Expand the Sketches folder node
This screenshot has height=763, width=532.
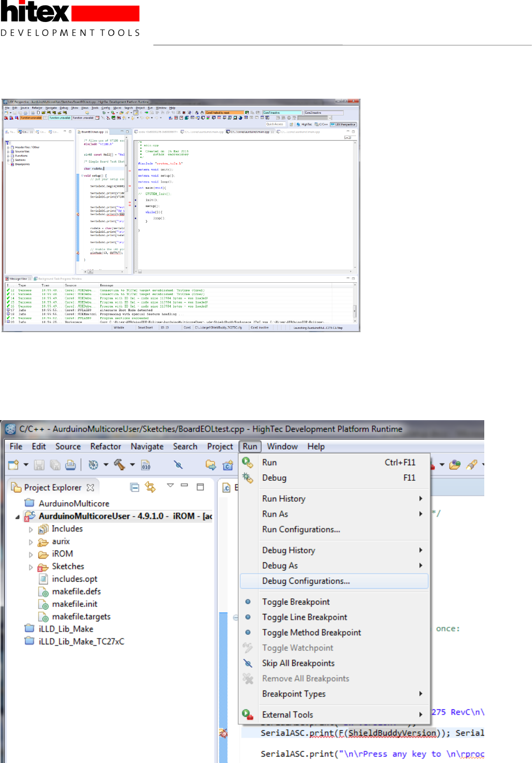pos(31,567)
